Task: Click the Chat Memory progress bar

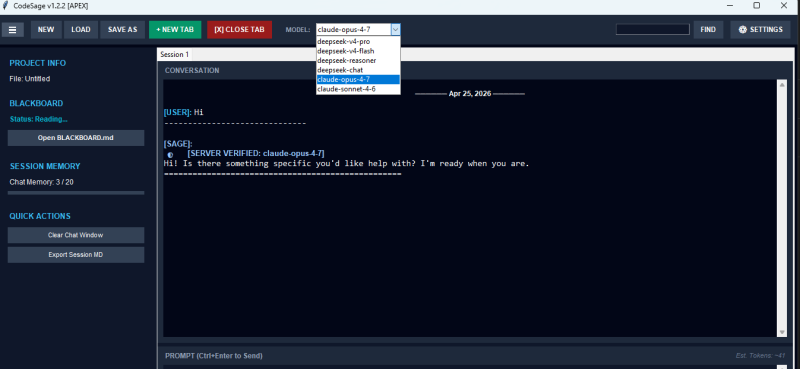Action: (76, 193)
